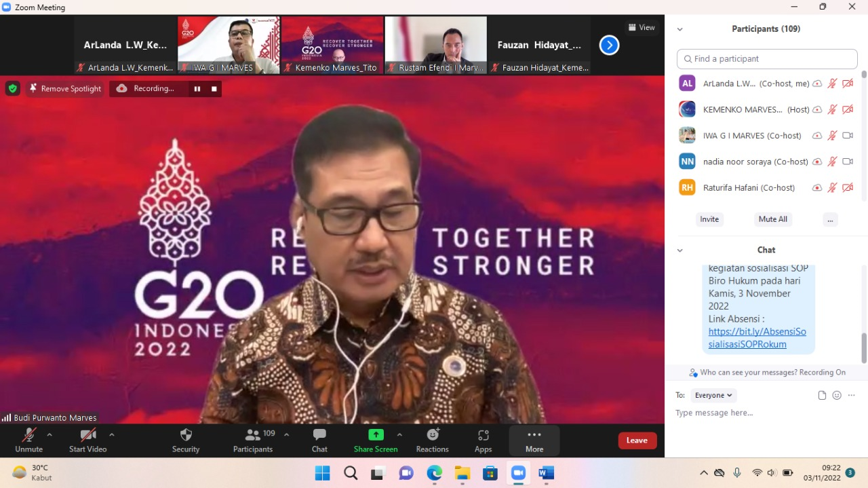Open the View layout menu
Image resolution: width=868 pixels, height=488 pixels.
coord(642,28)
